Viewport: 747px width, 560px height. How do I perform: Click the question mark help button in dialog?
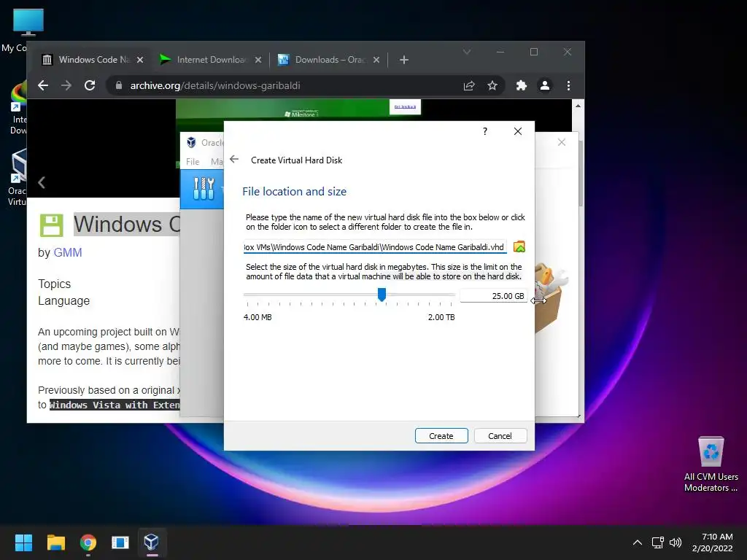[x=485, y=131]
